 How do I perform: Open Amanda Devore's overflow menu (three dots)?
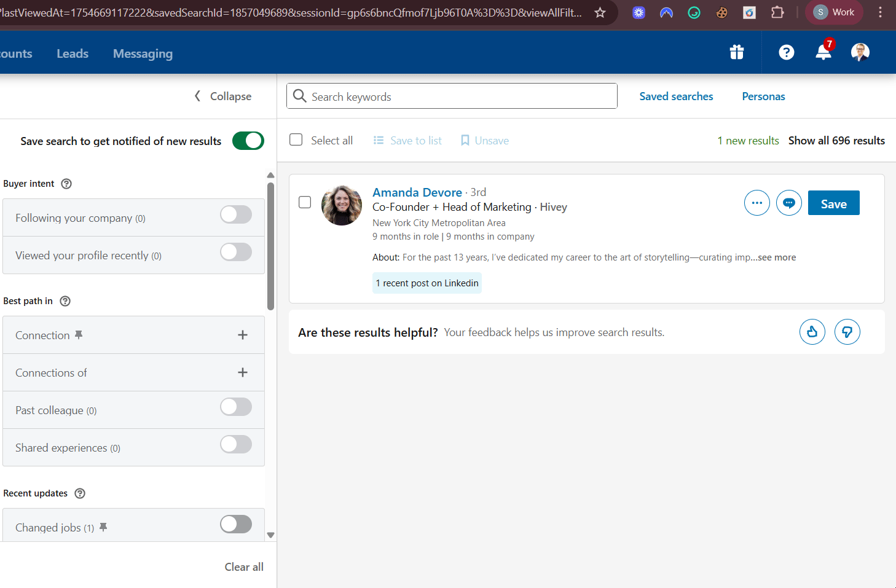click(x=756, y=203)
